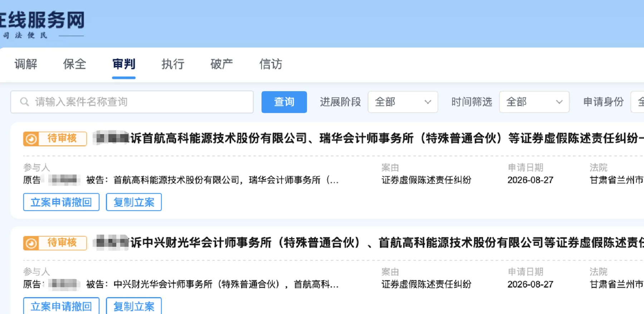Click the blue 查询 button

point(284,102)
